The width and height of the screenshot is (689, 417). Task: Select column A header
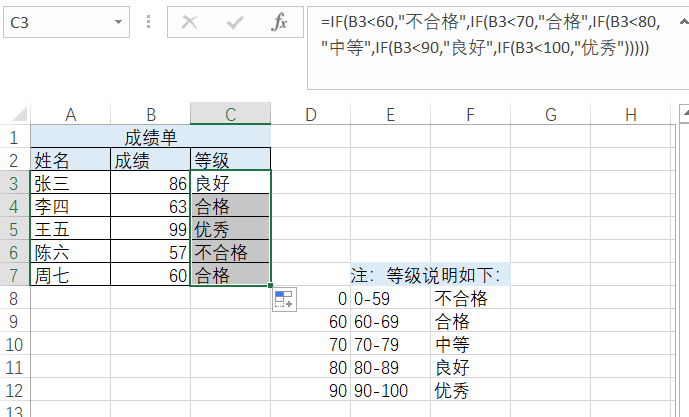click(x=70, y=114)
